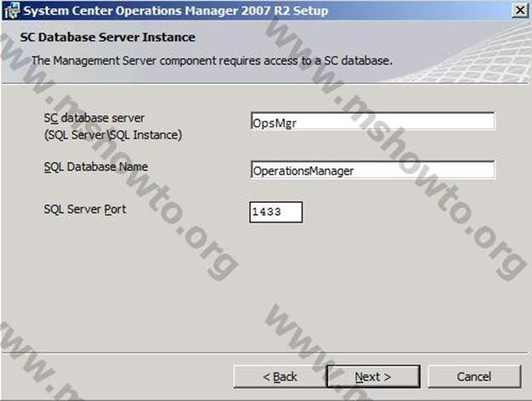Click the 'SC database server' label
The height and width of the screenshot is (401, 532).
94,118
